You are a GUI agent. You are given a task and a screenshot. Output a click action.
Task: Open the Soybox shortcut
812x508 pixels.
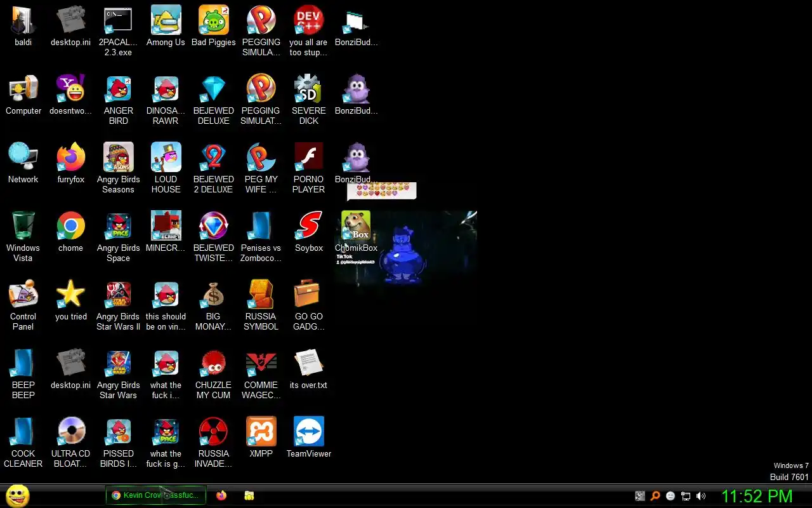click(308, 226)
